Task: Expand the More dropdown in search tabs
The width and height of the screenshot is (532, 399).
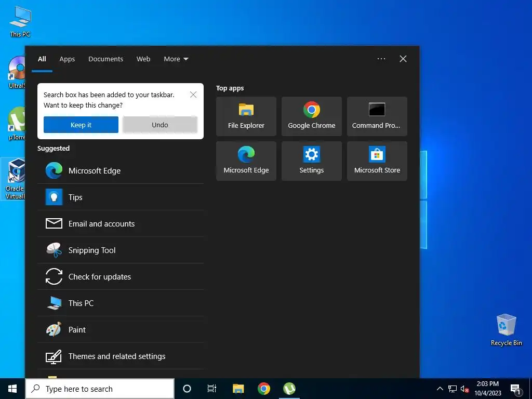Action: point(176,59)
